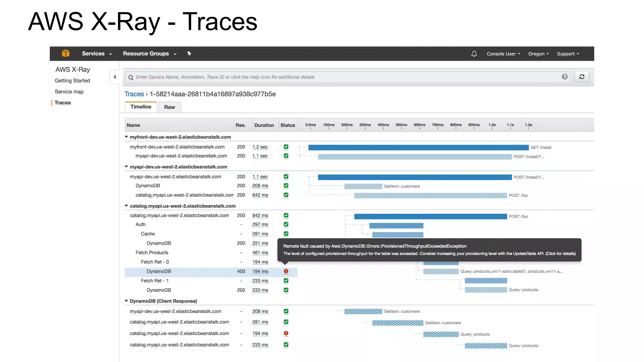Click the 1.2 sec duration link
The height and width of the screenshot is (362, 644).
click(x=260, y=147)
